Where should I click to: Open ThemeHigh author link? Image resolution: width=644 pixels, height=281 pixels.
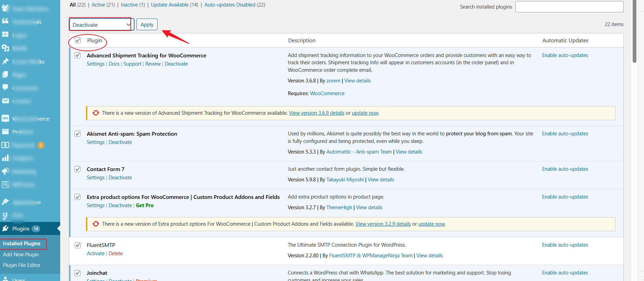pos(339,207)
